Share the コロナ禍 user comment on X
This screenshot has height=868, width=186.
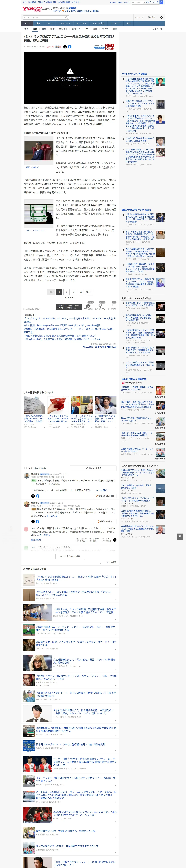pos(115,540)
